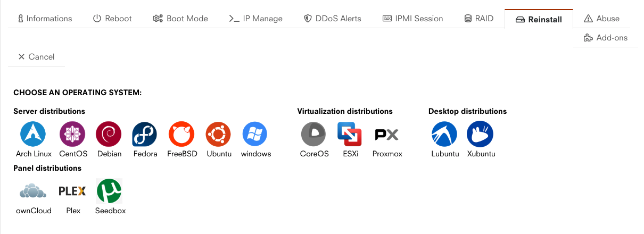Select Fedora as the operating system
Image resolution: width=644 pixels, height=234 pixels.
(145, 134)
